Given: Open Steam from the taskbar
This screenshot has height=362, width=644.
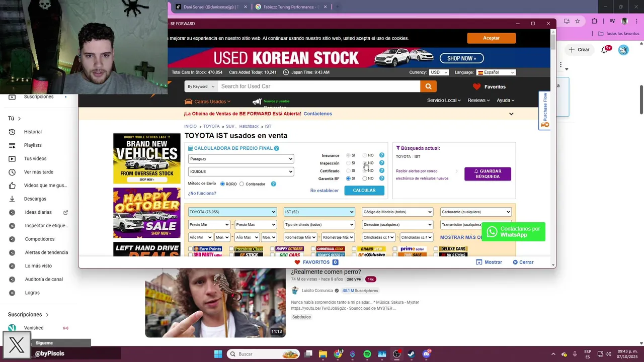Looking at the screenshot, I should [x=411, y=354].
